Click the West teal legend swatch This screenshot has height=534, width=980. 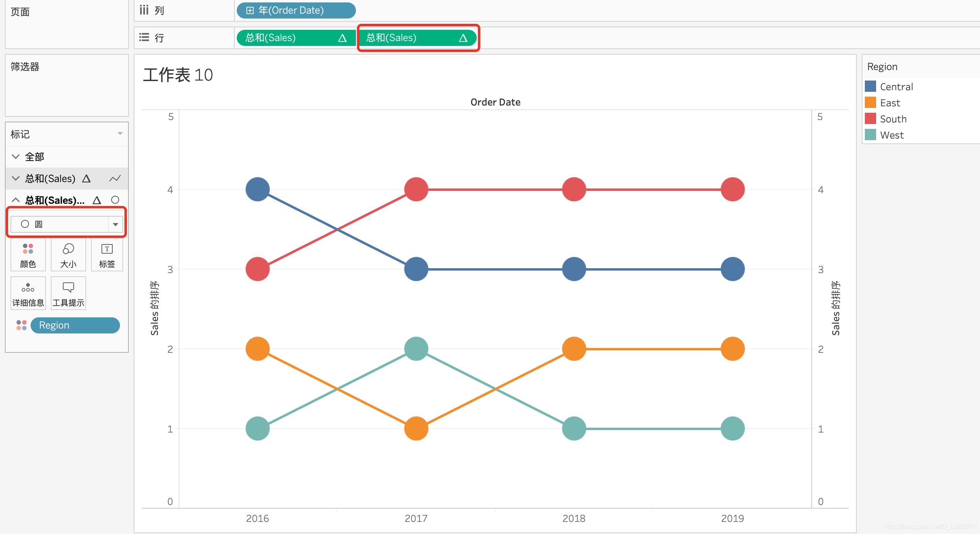tap(870, 135)
